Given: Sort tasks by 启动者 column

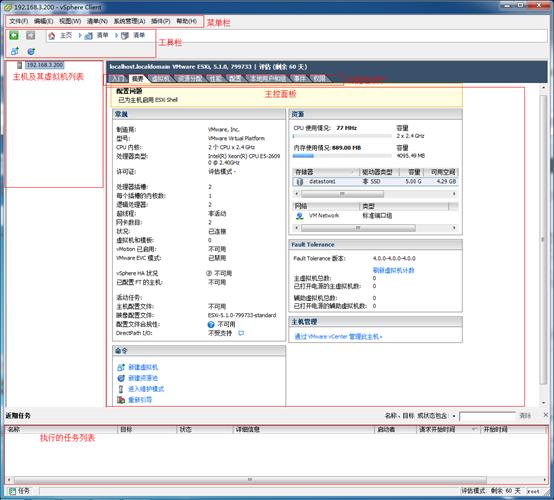Looking at the screenshot, I should pos(395,430).
